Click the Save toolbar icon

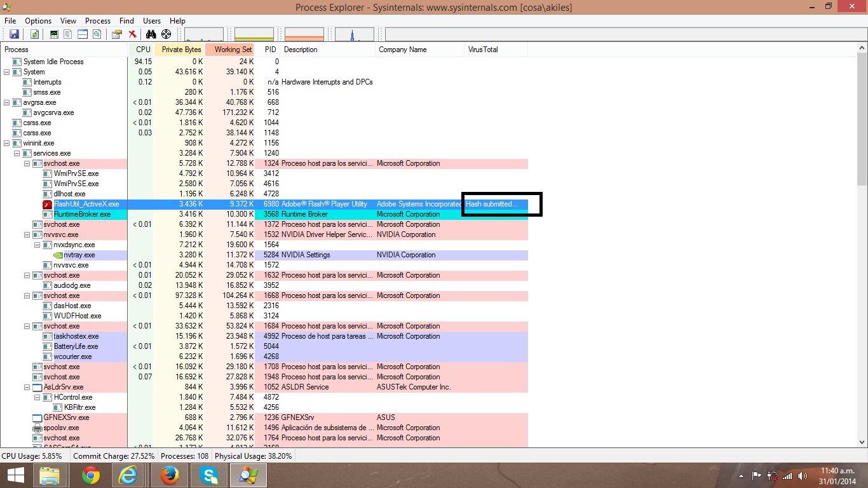(14, 34)
